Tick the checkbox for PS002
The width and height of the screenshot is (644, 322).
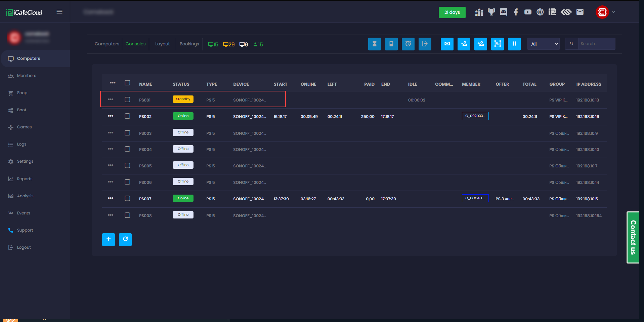point(127,116)
